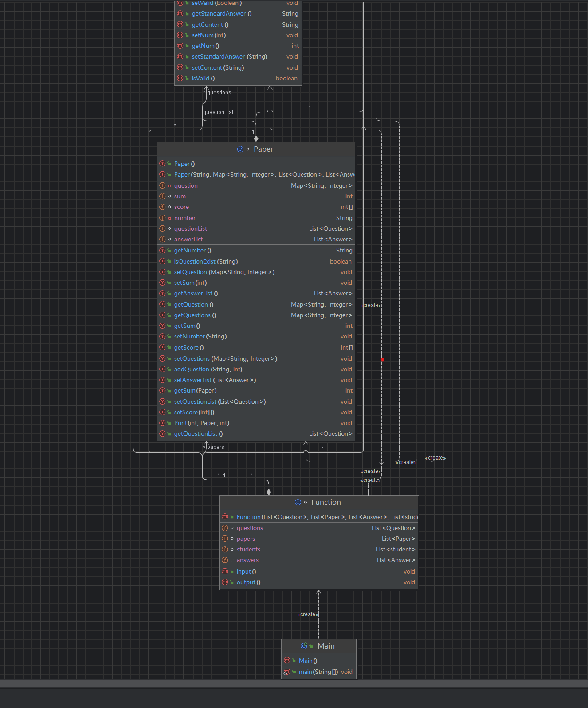Select the Function class header

(319, 502)
